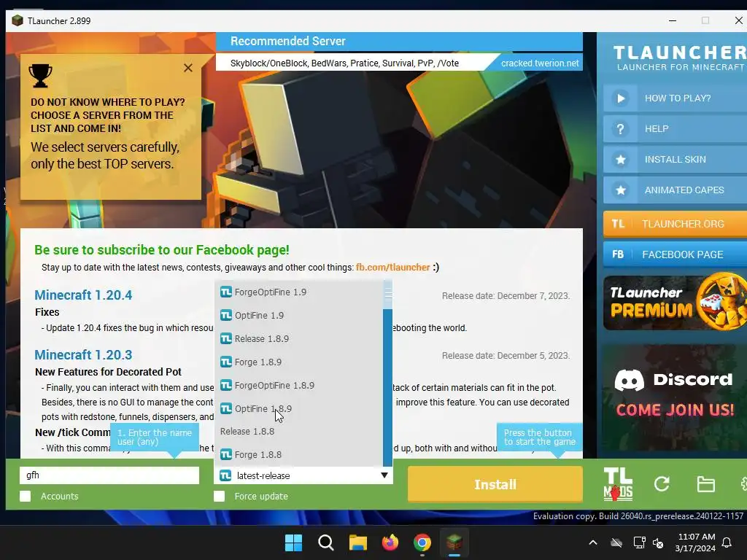747x560 pixels.
Task: Choose Forge 1.8.9 in version list
Action: [x=299, y=362]
